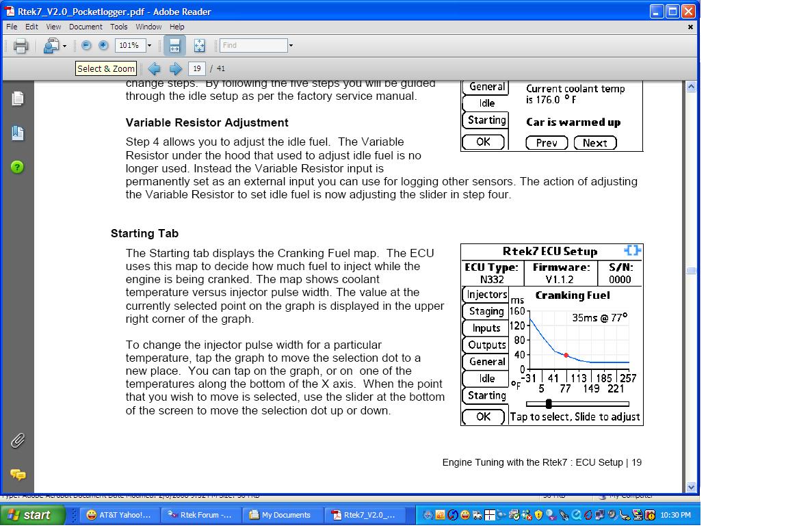The width and height of the screenshot is (799, 532).
Task: Click the Windows start button
Action: coord(33,515)
